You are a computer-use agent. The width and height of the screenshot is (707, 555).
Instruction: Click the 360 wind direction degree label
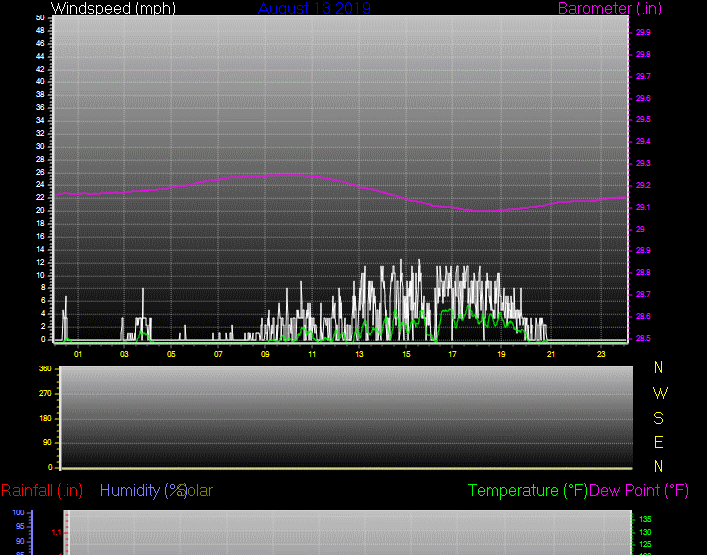46,369
